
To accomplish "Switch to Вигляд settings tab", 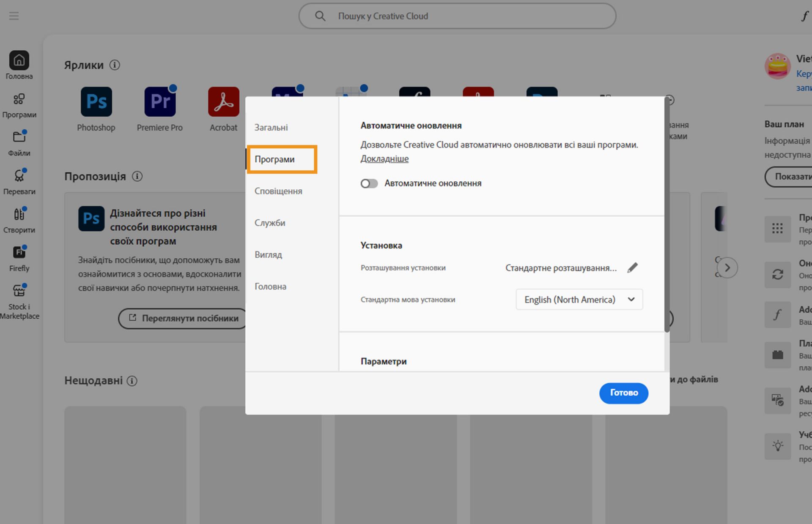I will (268, 255).
